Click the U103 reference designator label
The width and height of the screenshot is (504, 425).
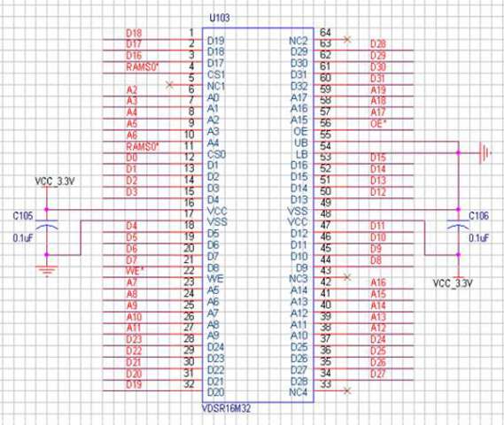coord(220,18)
